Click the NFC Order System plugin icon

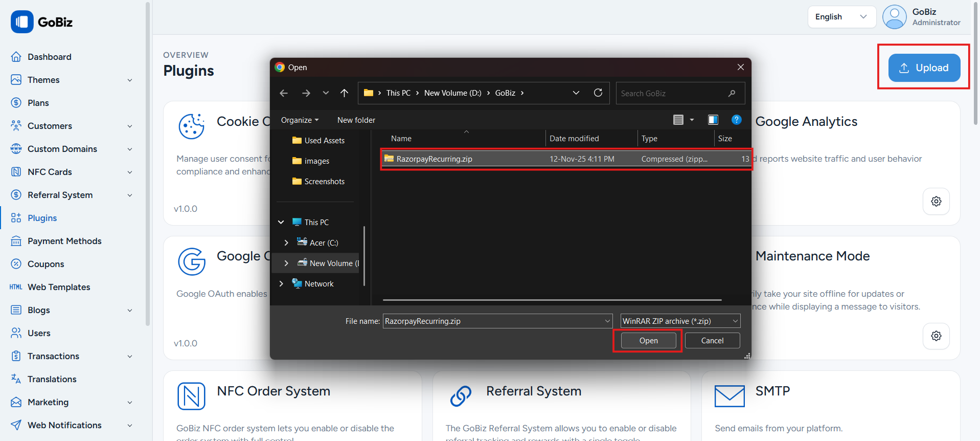(x=191, y=396)
